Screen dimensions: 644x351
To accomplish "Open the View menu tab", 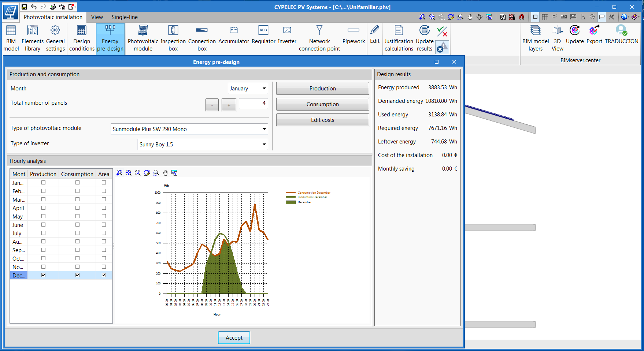I will point(97,17).
